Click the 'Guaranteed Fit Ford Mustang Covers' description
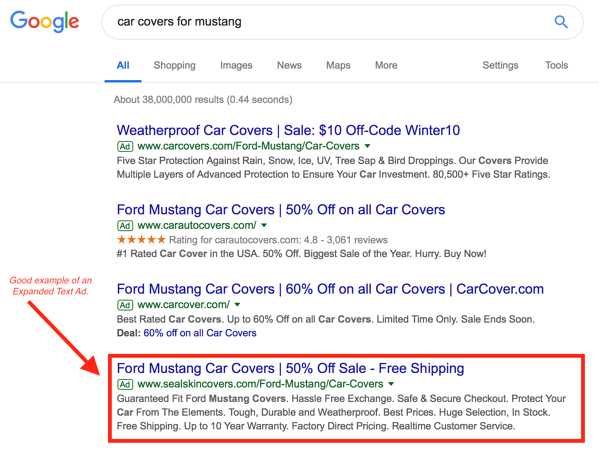 coord(341,413)
